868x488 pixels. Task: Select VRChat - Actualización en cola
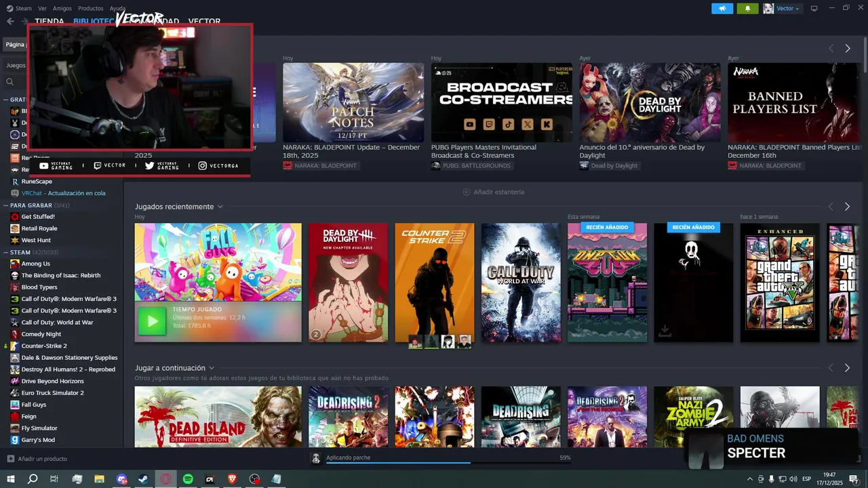click(x=63, y=193)
